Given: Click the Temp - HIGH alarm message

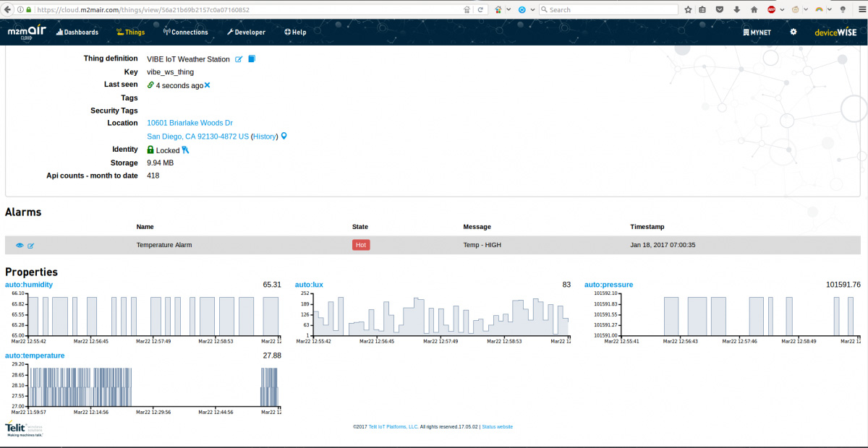Looking at the screenshot, I should (x=482, y=245).
